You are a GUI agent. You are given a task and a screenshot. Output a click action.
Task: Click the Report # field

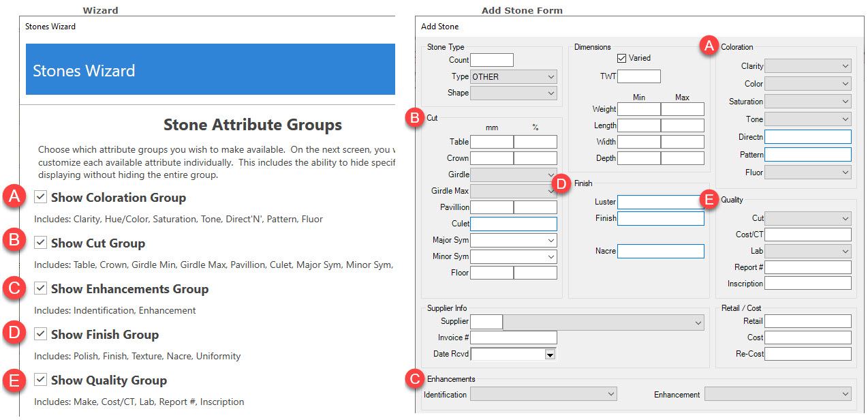pyautogui.click(x=808, y=267)
